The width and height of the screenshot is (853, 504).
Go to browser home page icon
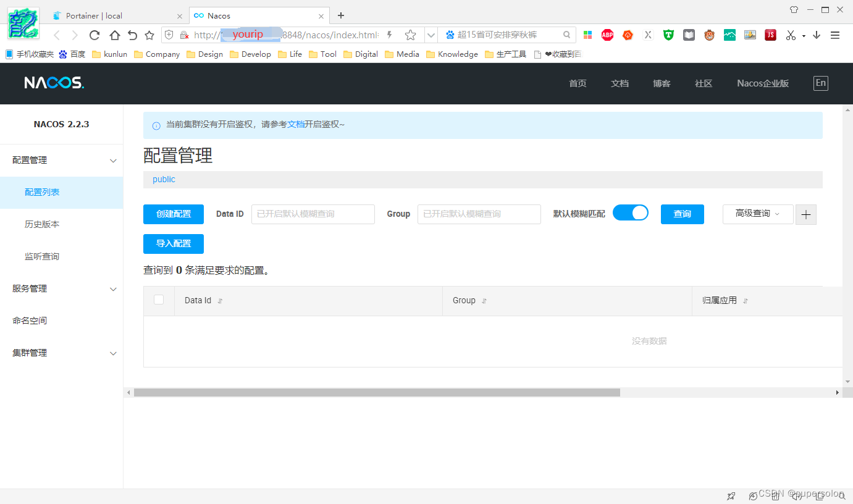(114, 35)
